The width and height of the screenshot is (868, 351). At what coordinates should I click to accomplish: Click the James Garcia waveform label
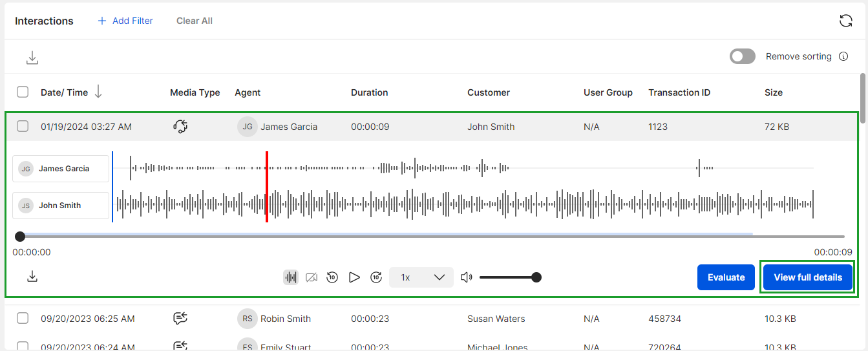(61, 169)
